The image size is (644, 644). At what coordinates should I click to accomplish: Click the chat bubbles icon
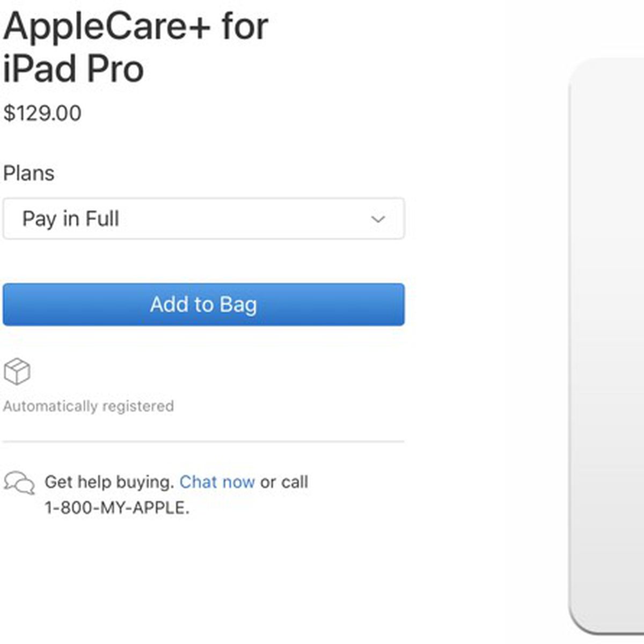pos(19,482)
